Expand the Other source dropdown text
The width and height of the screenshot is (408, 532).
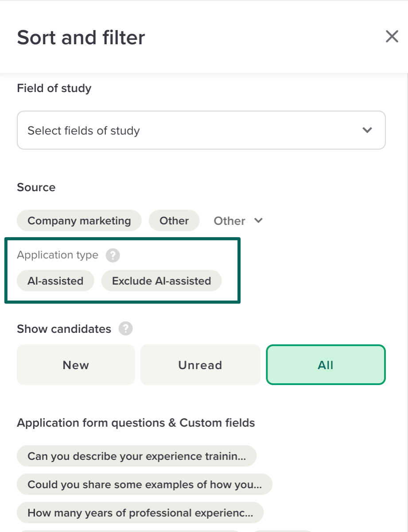point(229,221)
